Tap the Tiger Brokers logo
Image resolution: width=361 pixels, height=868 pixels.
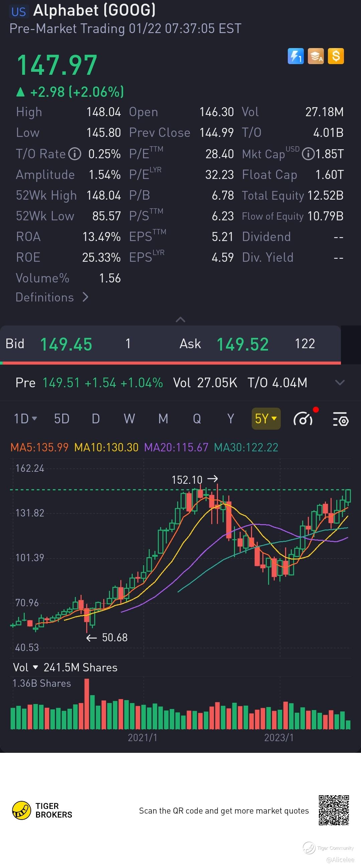coord(42,810)
